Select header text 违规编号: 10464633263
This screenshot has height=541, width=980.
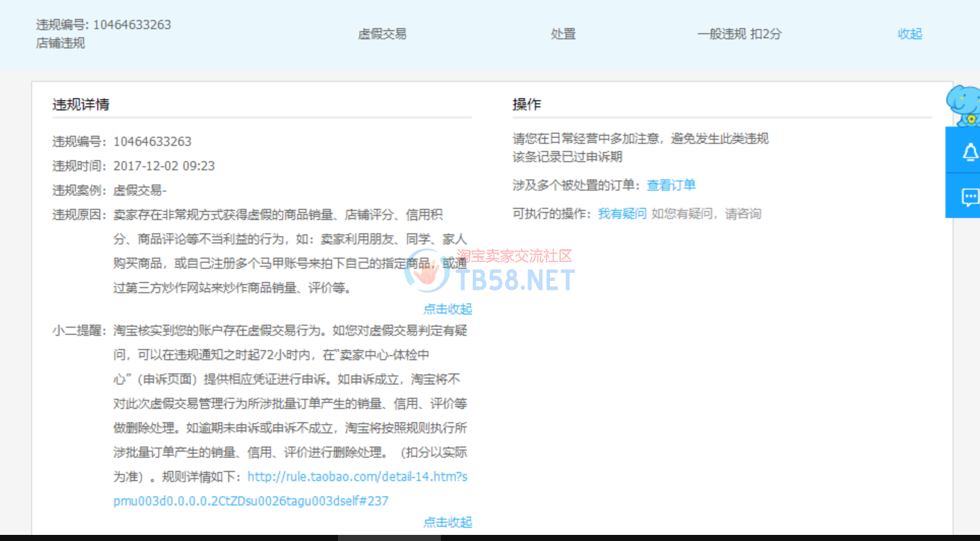104,24
